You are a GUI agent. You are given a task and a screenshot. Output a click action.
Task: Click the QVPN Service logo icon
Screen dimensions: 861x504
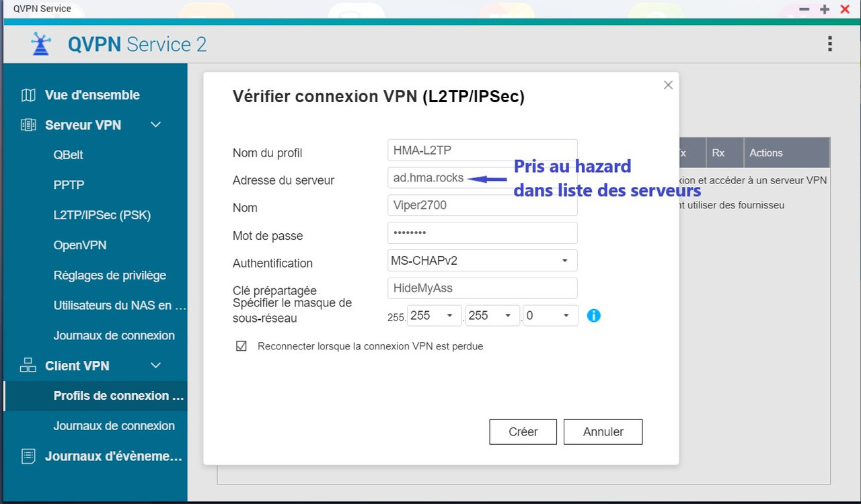click(41, 44)
